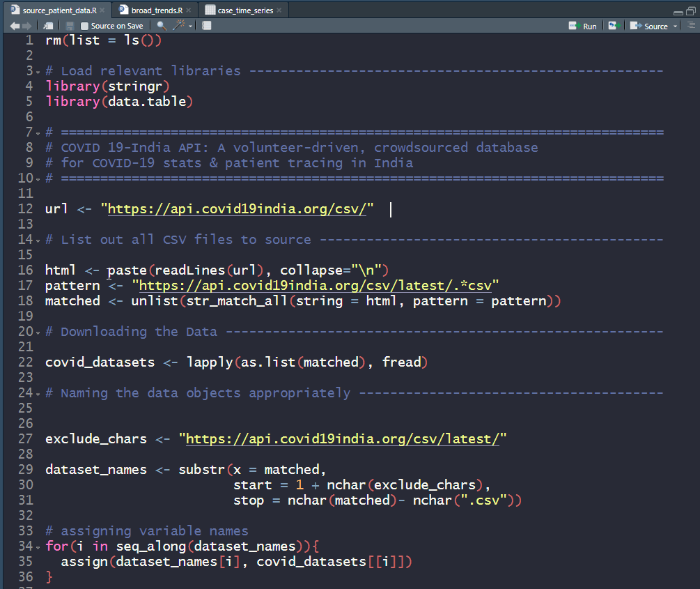
Task: Open Source options dropdown arrow
Action: pos(675,26)
